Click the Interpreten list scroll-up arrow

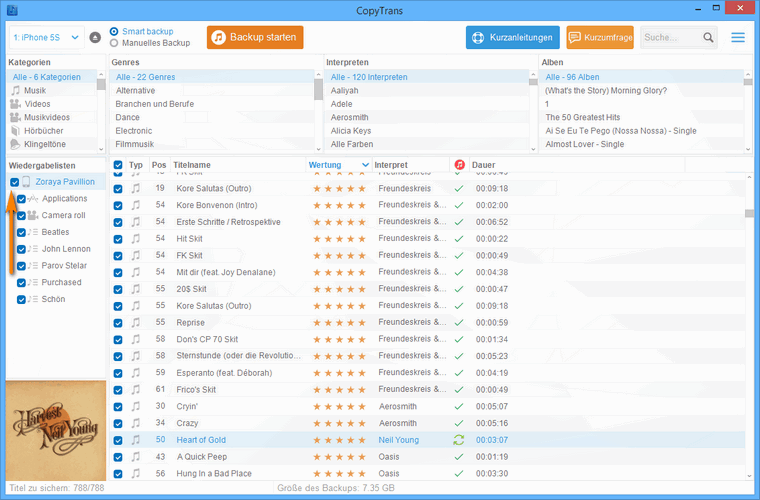point(533,75)
